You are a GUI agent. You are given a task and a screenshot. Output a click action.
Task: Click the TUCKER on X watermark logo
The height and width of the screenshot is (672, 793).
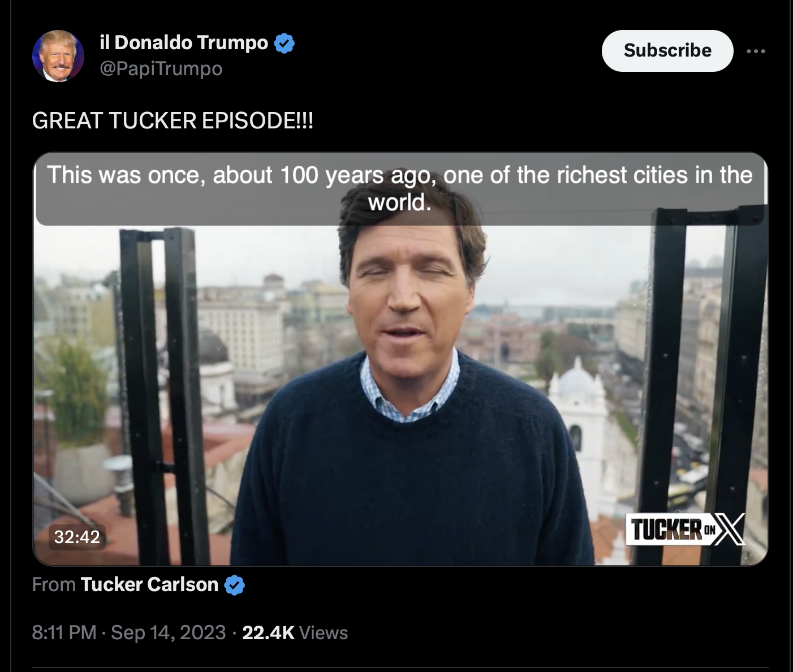[x=686, y=529]
